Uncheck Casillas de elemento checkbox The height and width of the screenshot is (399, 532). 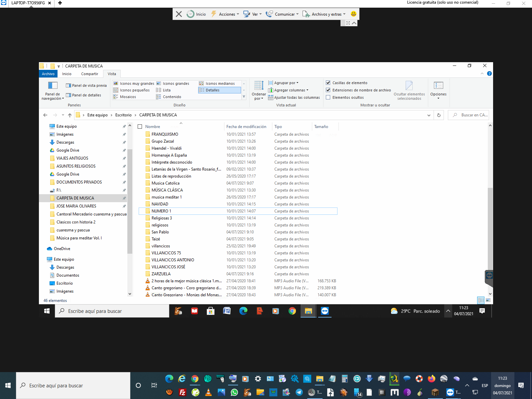click(x=328, y=83)
